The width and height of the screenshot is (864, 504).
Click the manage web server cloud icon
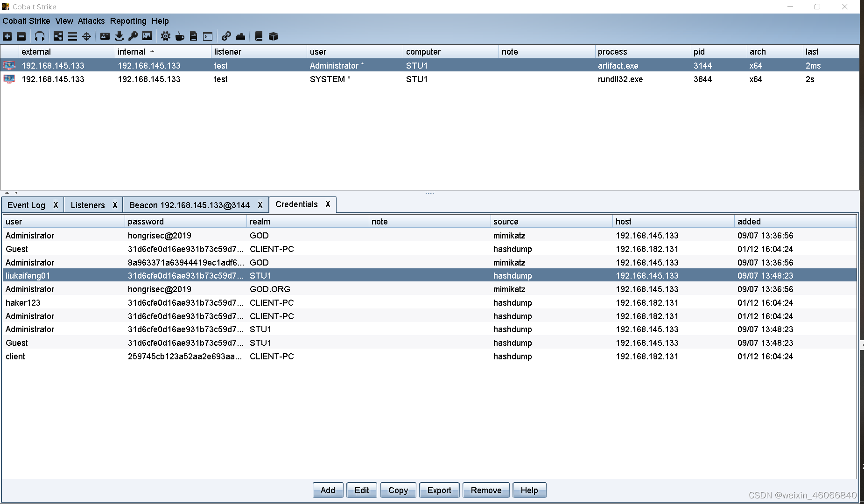click(240, 36)
